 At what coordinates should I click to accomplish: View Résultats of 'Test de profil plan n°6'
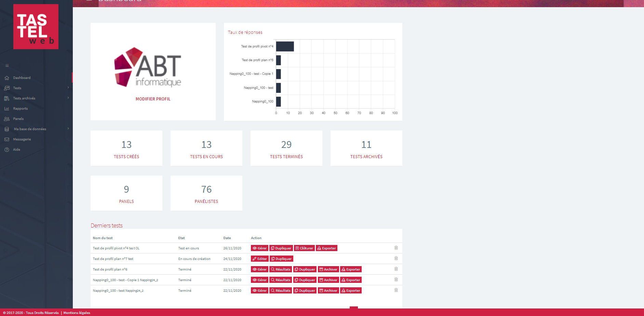[x=281, y=269]
